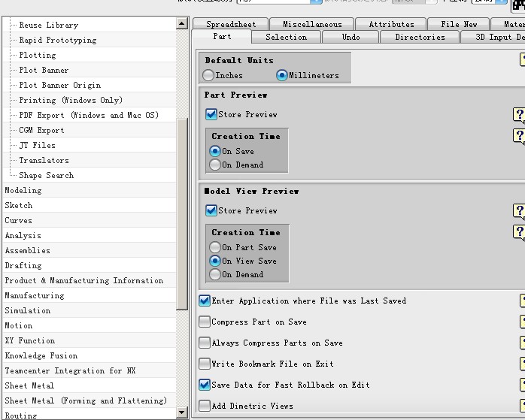525x420 pixels.
Task: Open help icon for Part Preview Creation Time
Action: point(519,136)
